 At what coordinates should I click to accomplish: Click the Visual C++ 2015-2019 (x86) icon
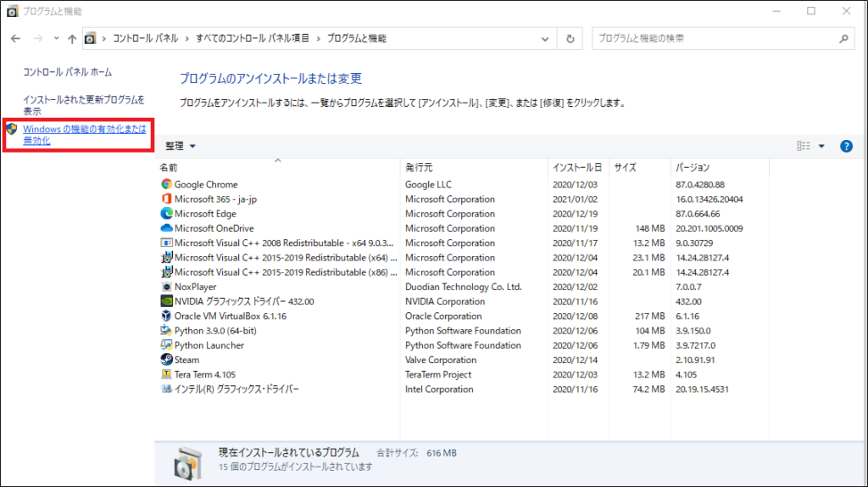pyautogui.click(x=166, y=272)
